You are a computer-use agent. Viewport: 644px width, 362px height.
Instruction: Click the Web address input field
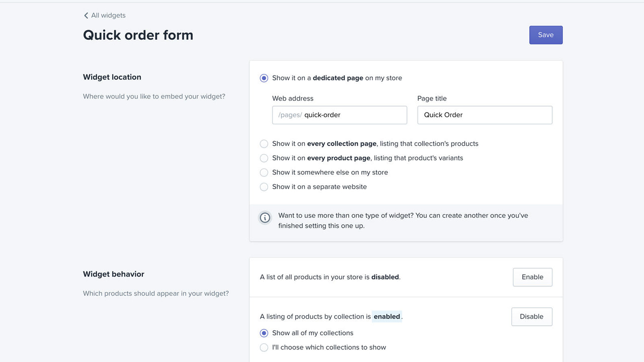click(x=352, y=115)
